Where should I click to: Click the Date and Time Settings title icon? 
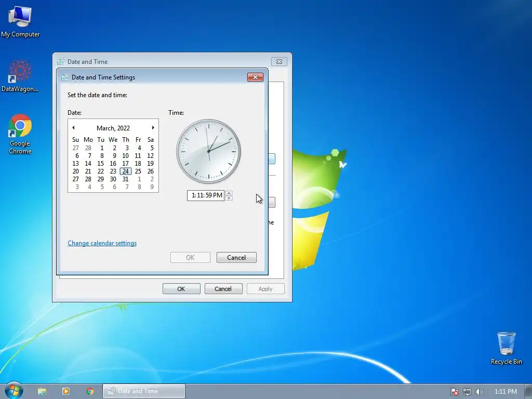point(64,77)
